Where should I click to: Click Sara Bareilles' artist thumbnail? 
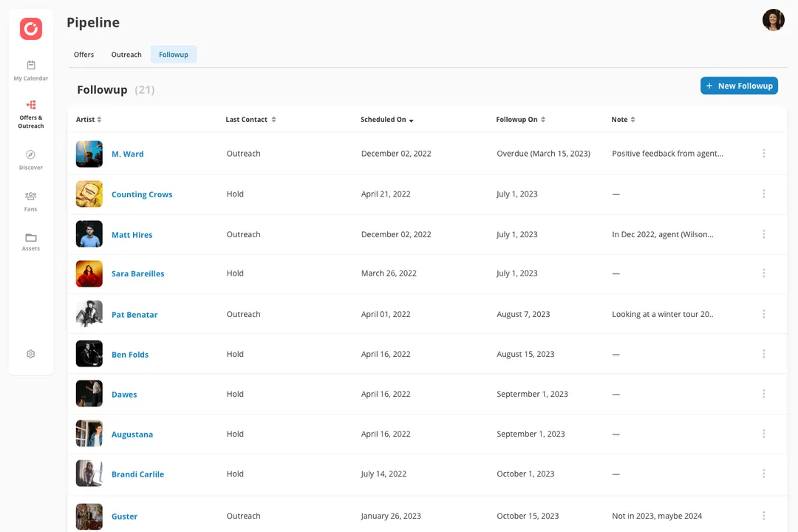point(89,273)
